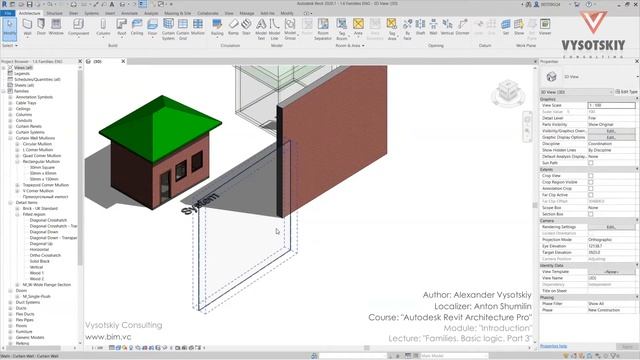Open the Select panel dropdown

tap(10, 45)
